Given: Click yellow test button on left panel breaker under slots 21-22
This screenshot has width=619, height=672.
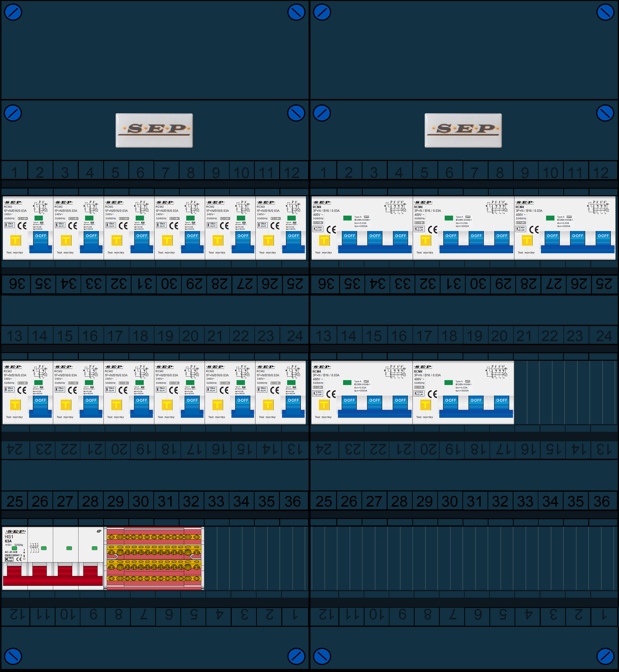Looking at the screenshot, I should [x=217, y=405].
